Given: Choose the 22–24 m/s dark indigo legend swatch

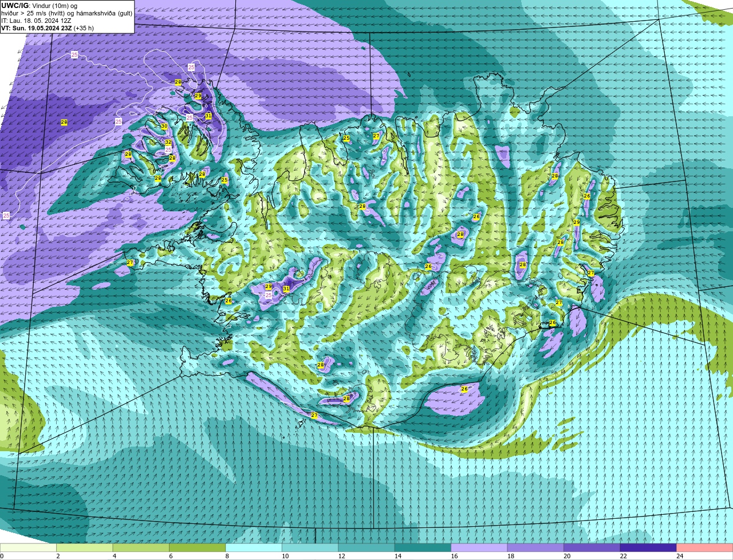Looking at the screenshot, I should pos(648,548).
